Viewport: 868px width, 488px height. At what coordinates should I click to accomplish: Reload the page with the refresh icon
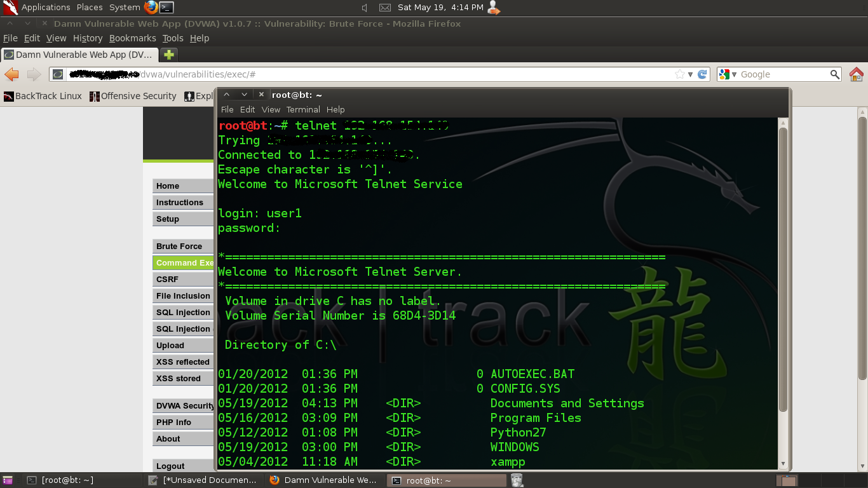pos(702,74)
